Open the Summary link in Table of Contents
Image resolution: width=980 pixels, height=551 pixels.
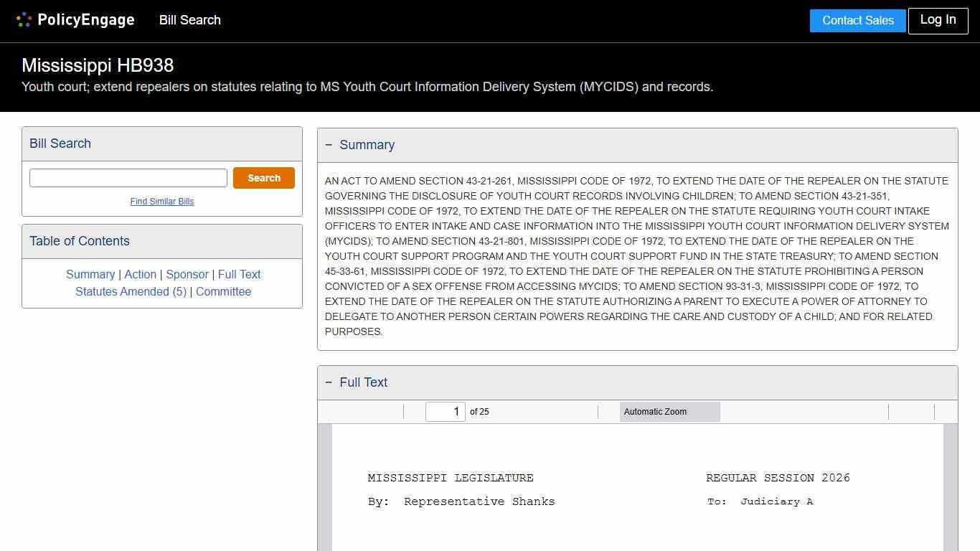tap(90, 274)
